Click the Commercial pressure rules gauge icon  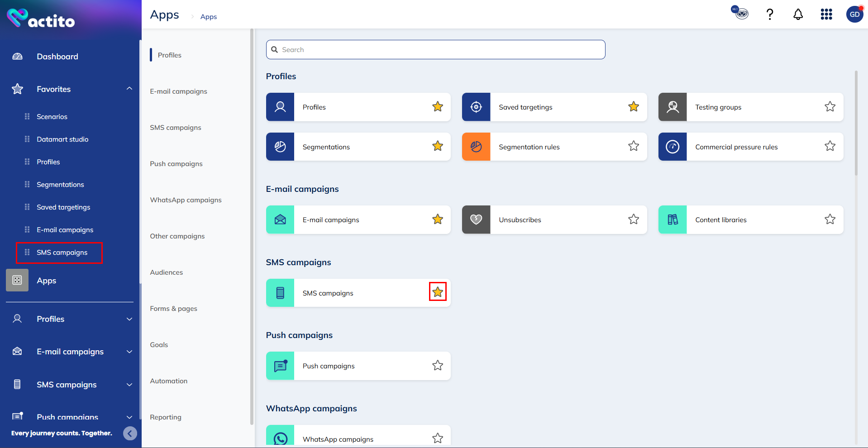(x=672, y=147)
